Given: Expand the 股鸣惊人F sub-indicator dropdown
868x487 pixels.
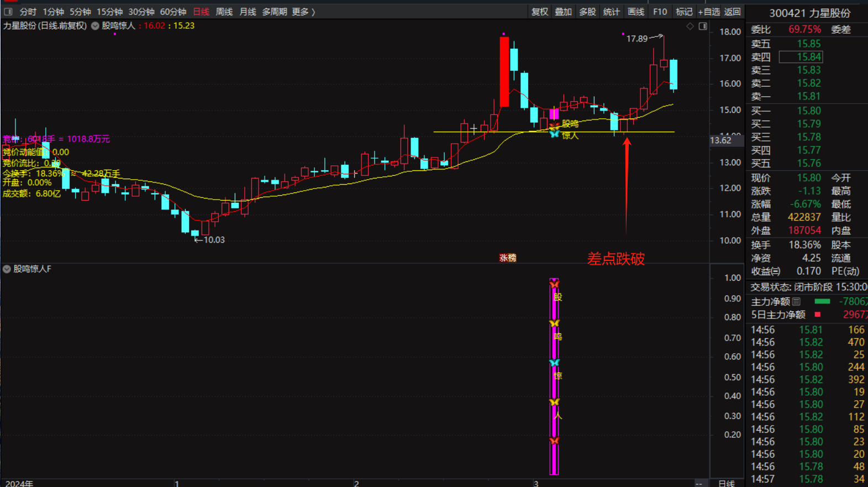Looking at the screenshot, I should coord(7,269).
